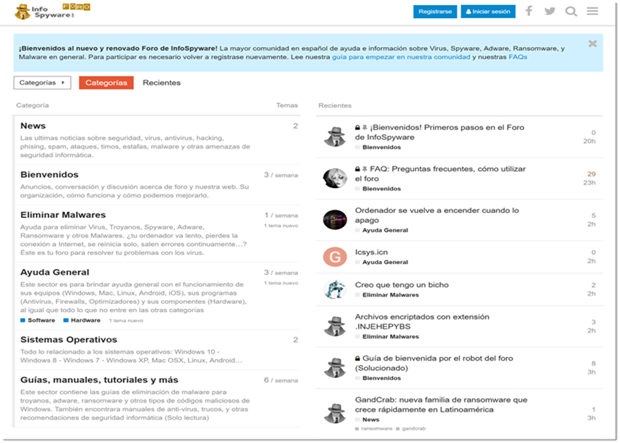Open the Icsys.icn topic
The image size is (620, 443).
[371, 252]
